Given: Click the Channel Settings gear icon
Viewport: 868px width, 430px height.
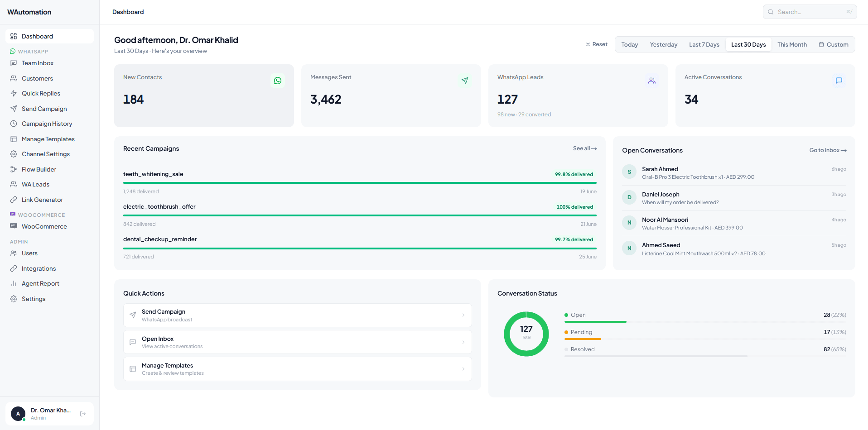Looking at the screenshot, I should [x=14, y=154].
